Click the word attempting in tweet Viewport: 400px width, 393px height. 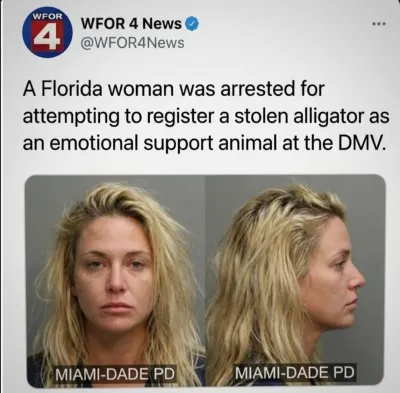pos(71,117)
